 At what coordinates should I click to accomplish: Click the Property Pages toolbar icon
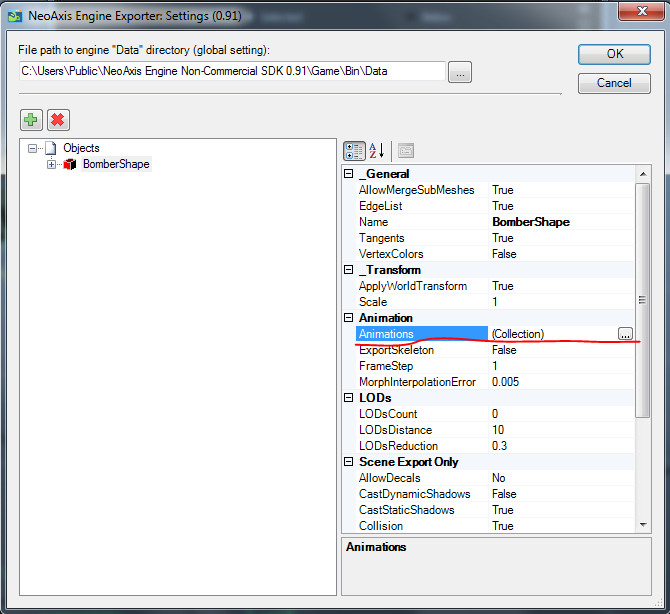(406, 151)
